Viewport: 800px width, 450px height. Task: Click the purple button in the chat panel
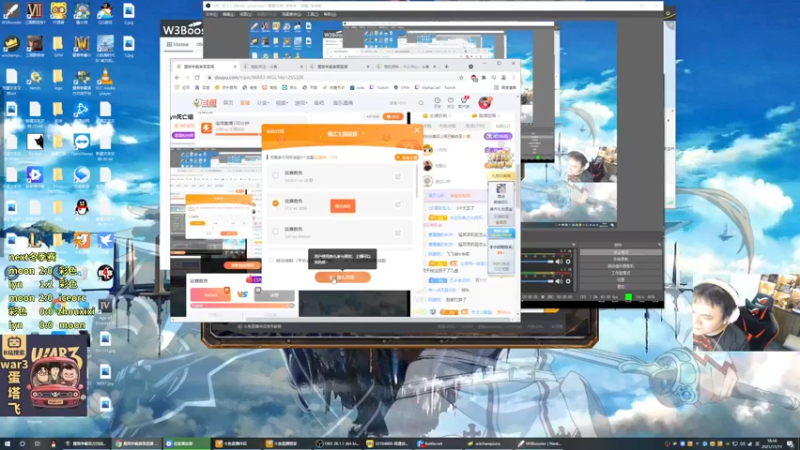coord(498,136)
